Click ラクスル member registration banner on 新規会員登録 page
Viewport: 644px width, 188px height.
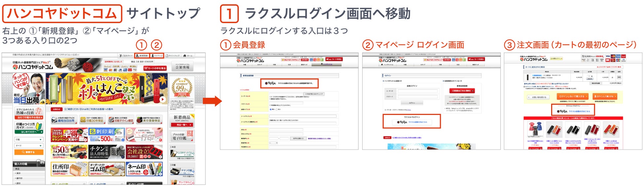pyautogui.click(x=289, y=83)
